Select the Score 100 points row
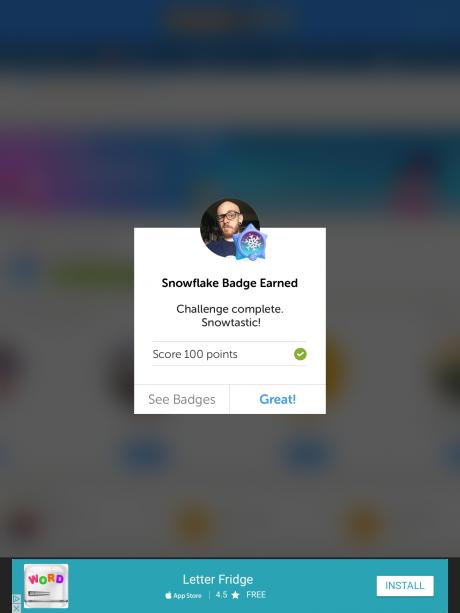This screenshot has width=460, height=613. tap(229, 354)
